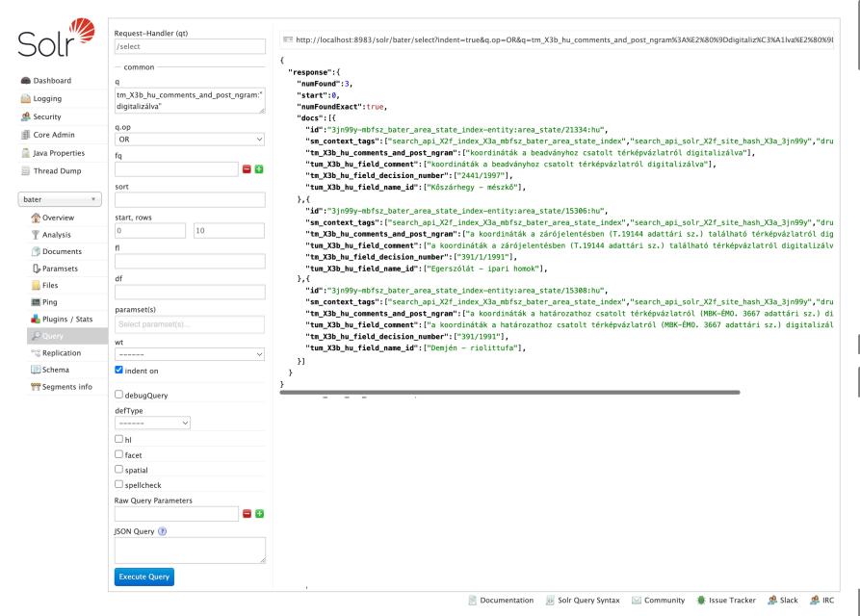The image size is (860, 616).
Task: Expand the wt response format dropdown
Action: (190, 353)
